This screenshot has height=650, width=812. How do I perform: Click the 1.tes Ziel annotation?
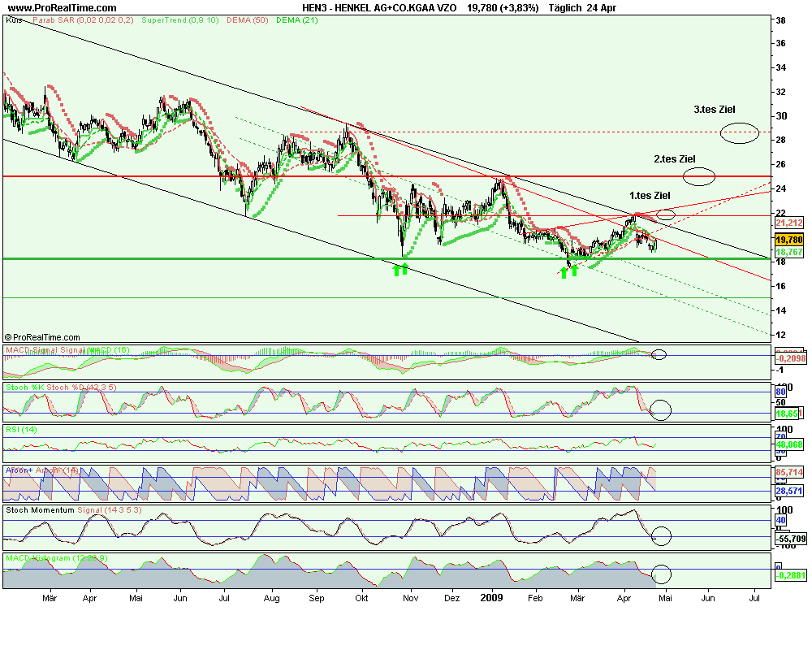[650, 196]
